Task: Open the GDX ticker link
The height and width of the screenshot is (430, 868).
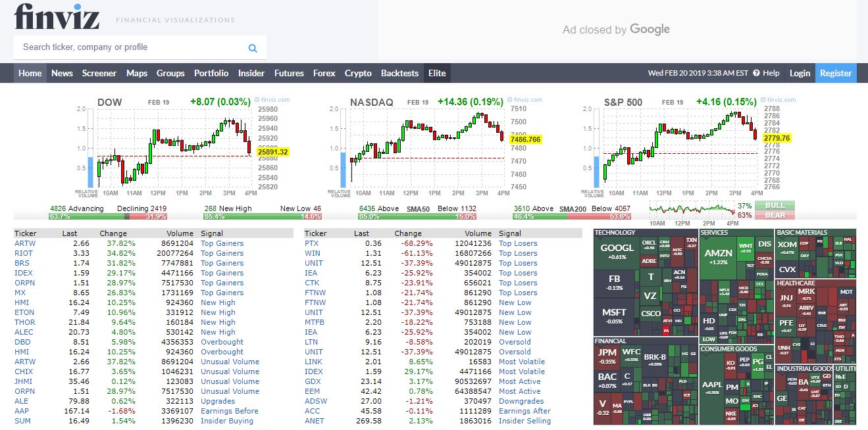Action: click(313, 381)
